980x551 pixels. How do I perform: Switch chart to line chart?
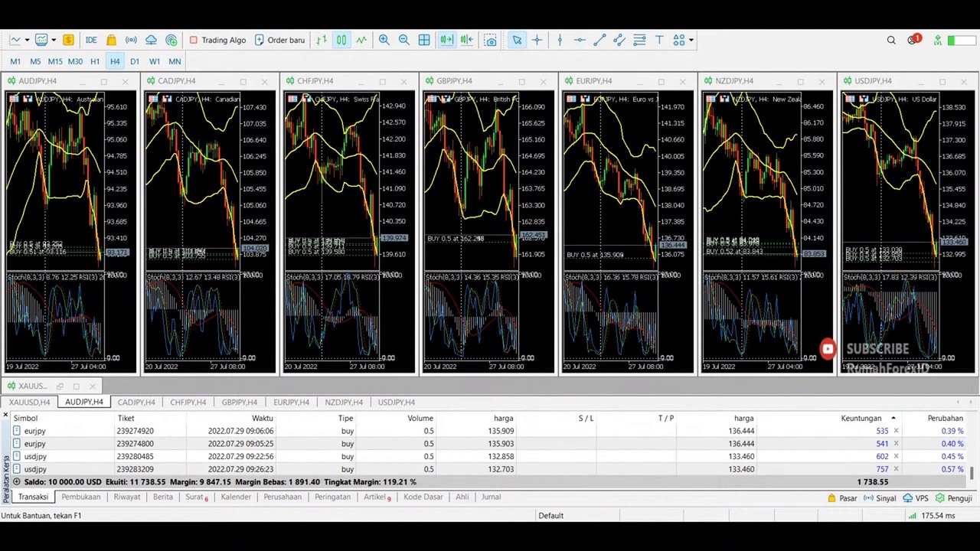coord(361,40)
